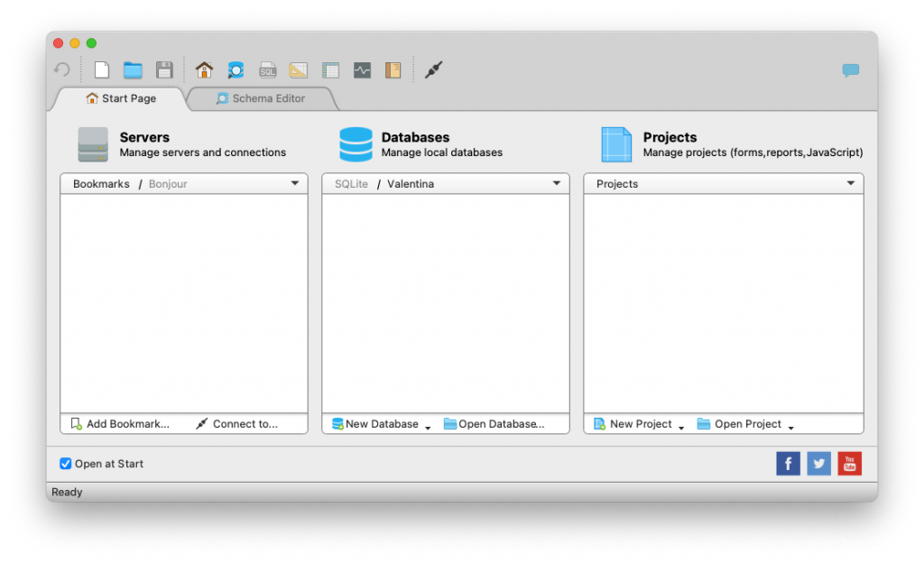Click 'Manage local databases' text

pyautogui.click(x=442, y=152)
